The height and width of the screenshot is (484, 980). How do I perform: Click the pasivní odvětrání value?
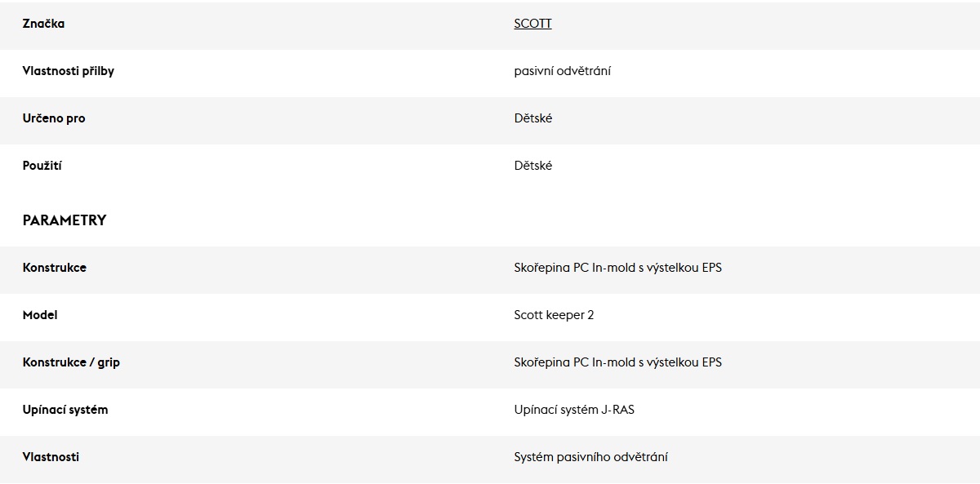[x=562, y=71]
